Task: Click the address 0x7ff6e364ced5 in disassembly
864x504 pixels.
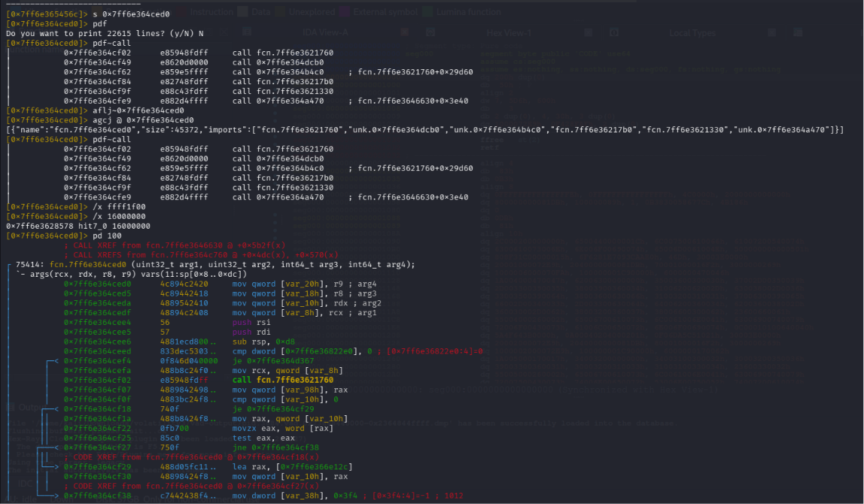Action: (x=98, y=293)
